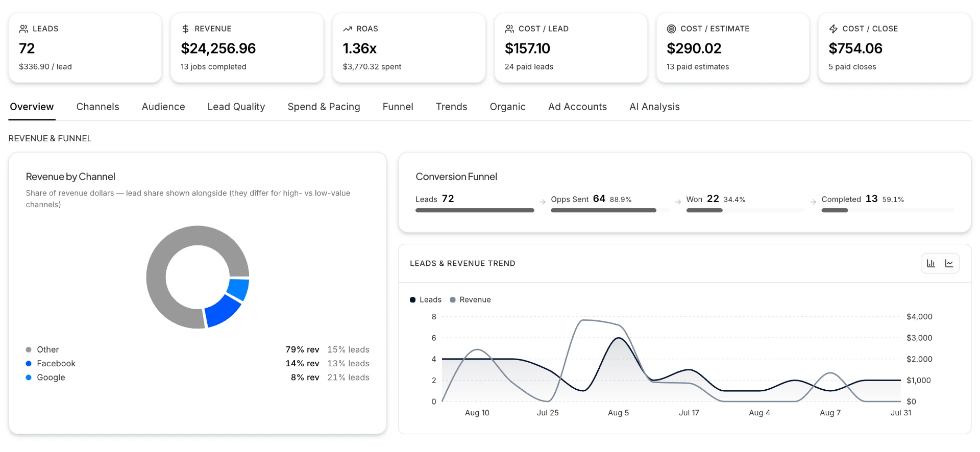Click the '14% rev' Facebook value

coord(302,363)
